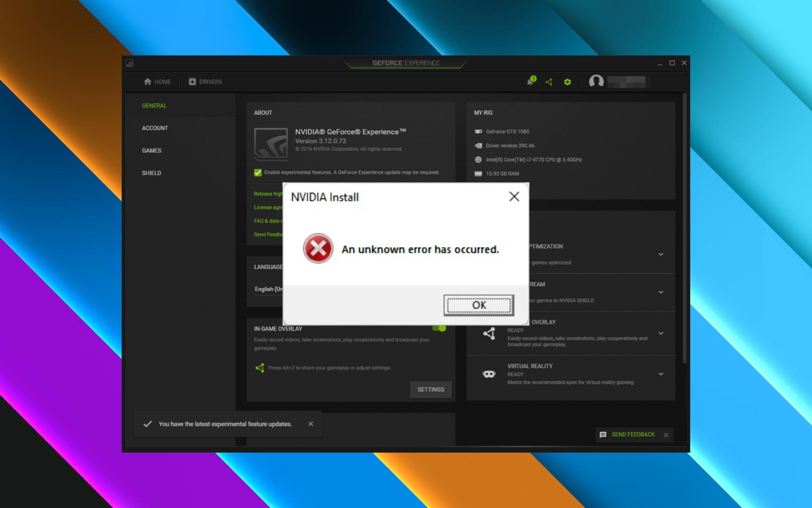Click the Send Feedback button

click(633, 435)
